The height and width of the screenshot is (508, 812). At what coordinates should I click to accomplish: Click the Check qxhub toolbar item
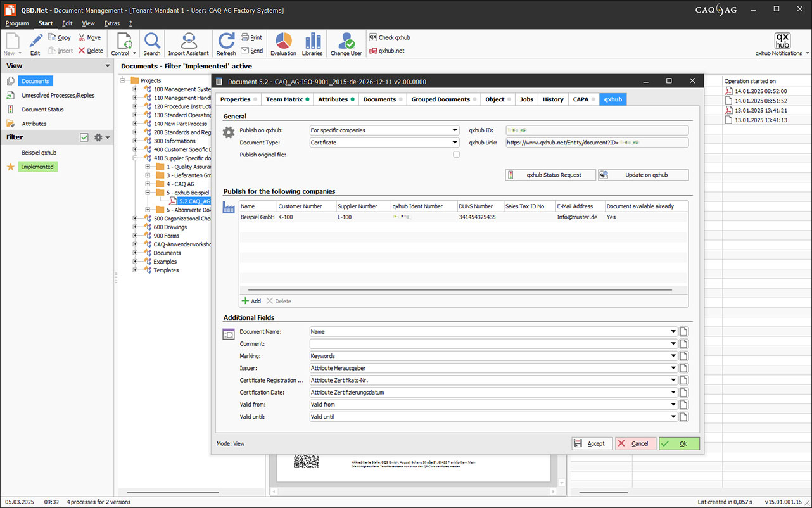tap(390, 37)
